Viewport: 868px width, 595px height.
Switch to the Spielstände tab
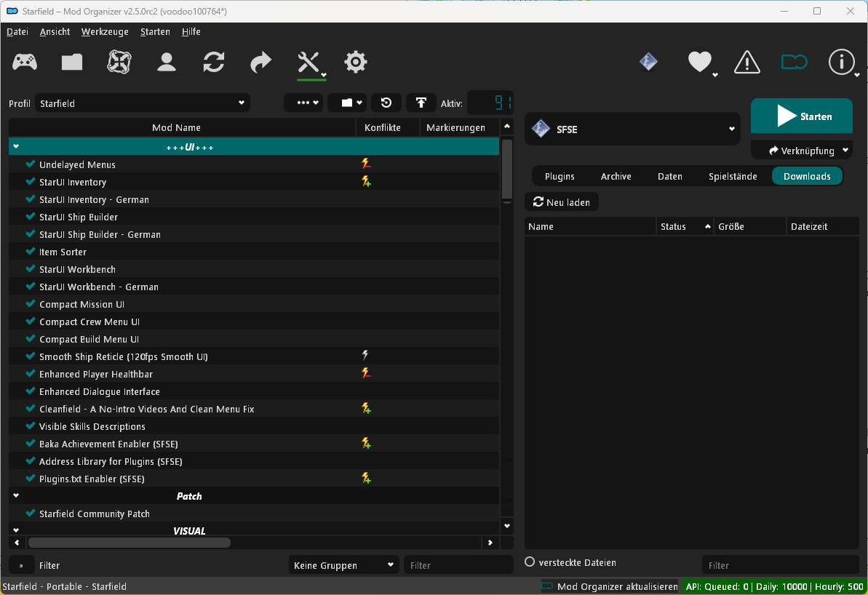(x=733, y=176)
